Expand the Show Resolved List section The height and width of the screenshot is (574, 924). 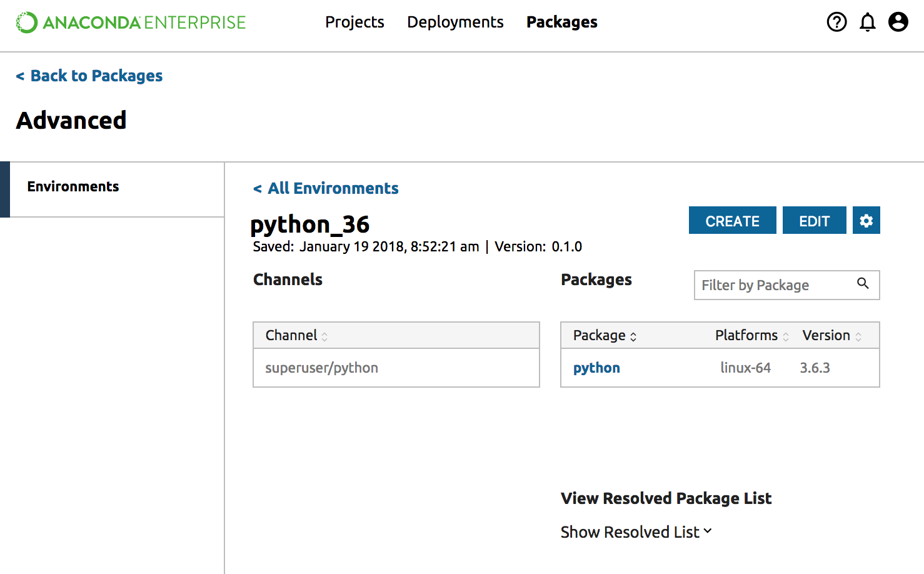coord(636,532)
